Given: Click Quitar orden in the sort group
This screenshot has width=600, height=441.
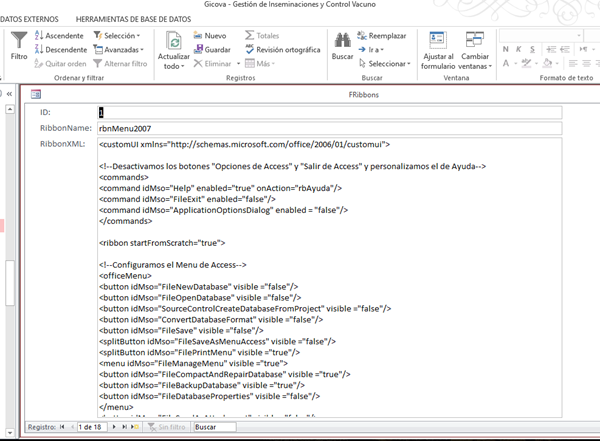Looking at the screenshot, I should pyautogui.click(x=60, y=64).
